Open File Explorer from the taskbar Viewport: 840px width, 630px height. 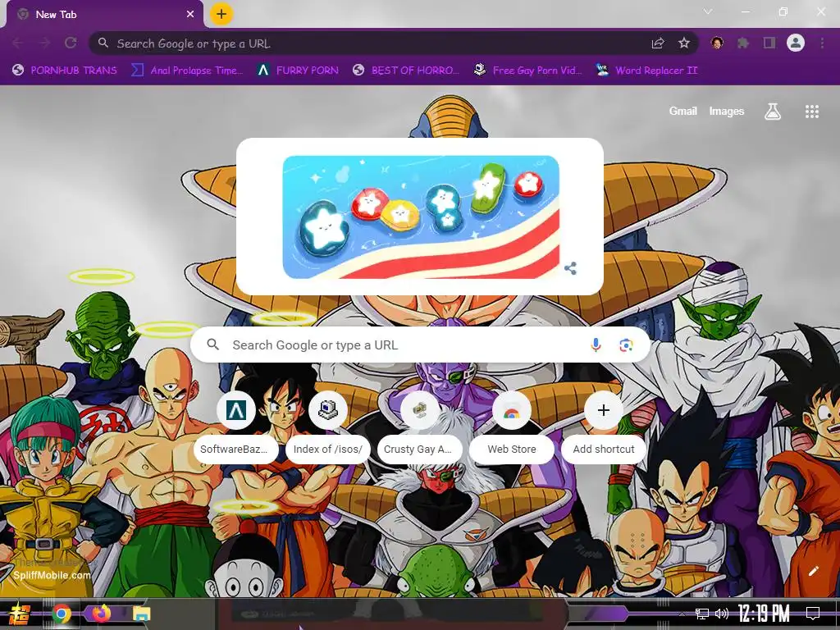coord(141,614)
